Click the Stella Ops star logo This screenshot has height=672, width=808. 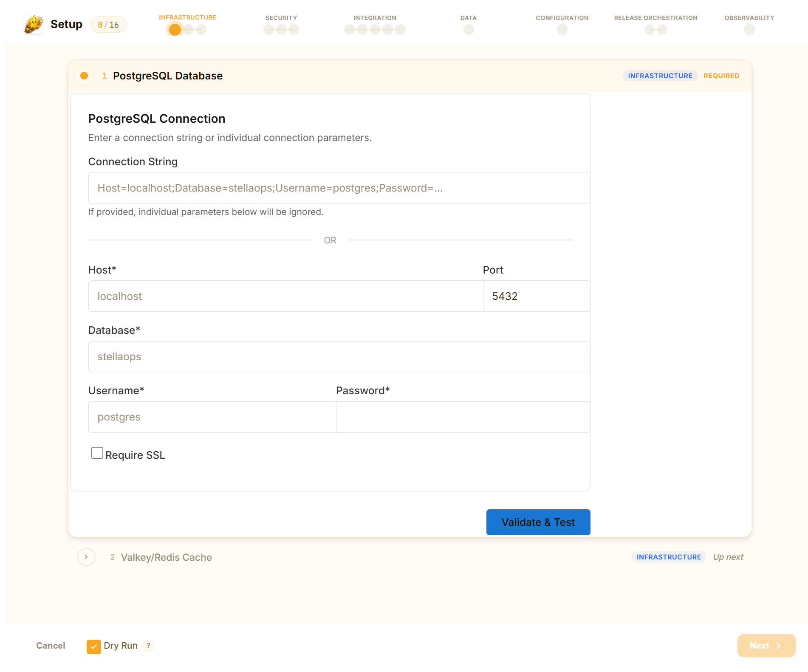pos(34,24)
